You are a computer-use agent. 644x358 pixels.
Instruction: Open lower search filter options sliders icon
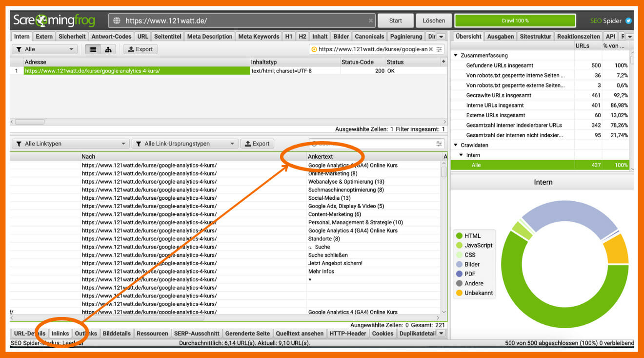tap(440, 144)
